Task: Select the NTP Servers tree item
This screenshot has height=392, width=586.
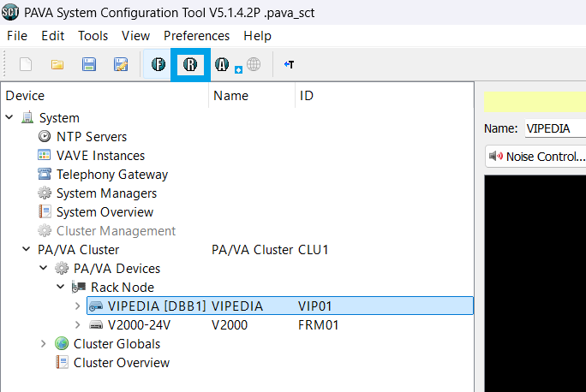Action: click(92, 137)
